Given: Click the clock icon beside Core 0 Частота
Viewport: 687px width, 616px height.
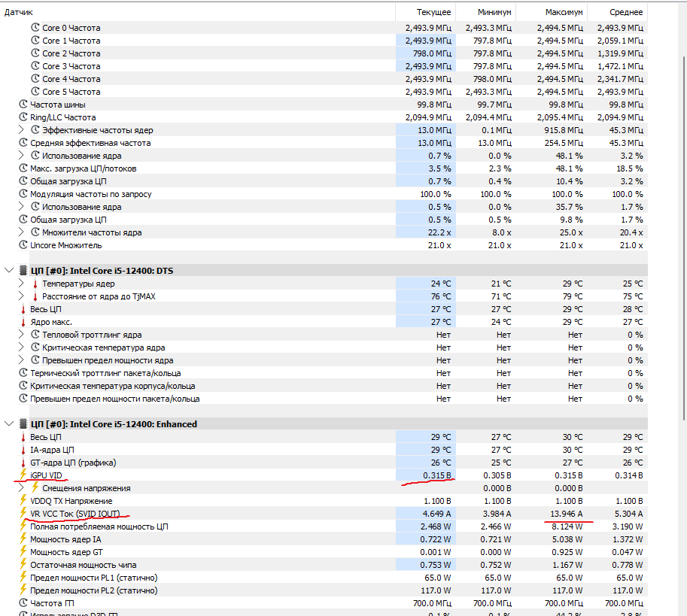Looking at the screenshot, I should coord(35,28).
